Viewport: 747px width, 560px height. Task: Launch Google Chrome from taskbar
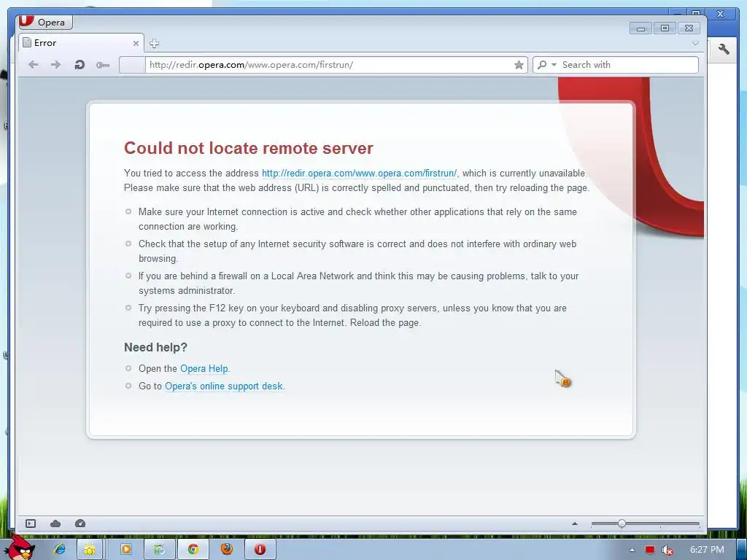193,550
